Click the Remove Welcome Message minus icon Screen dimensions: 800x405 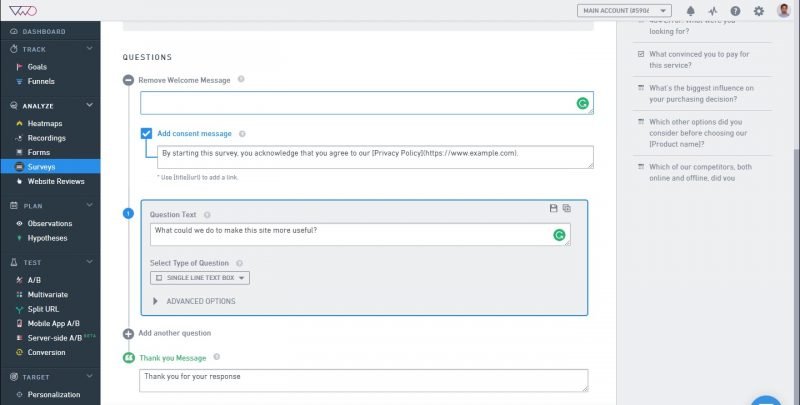click(128, 80)
